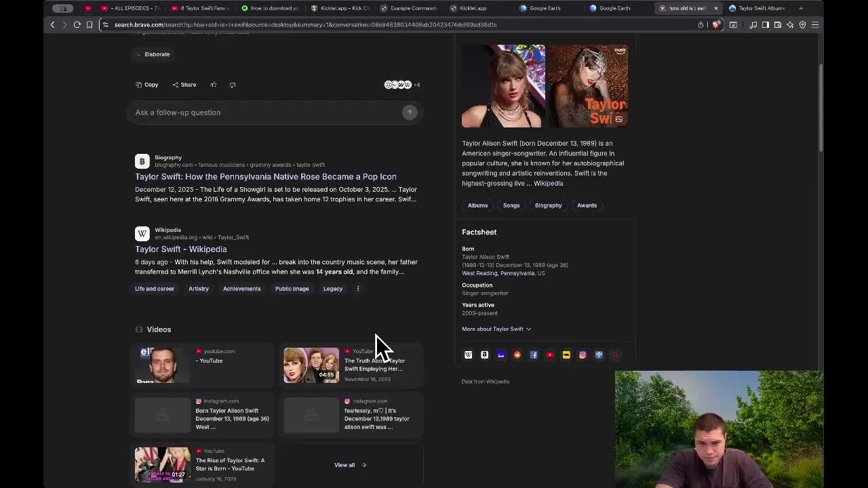This screenshot has height=488, width=868.
Task: Select the Songs chip in info panel
Action: (511, 205)
